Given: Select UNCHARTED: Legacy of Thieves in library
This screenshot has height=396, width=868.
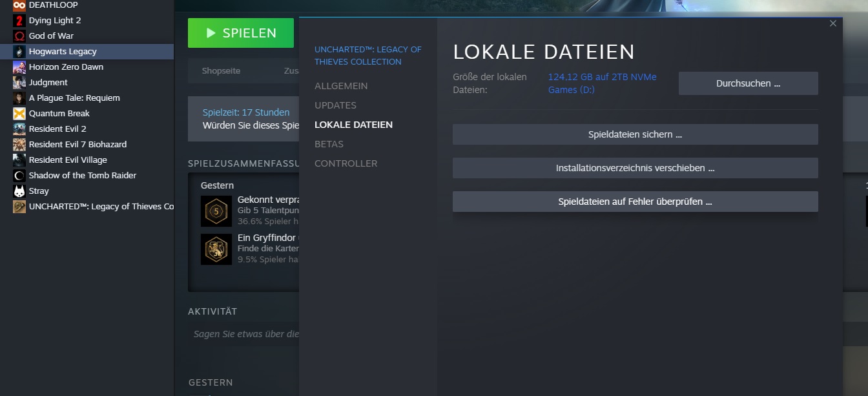Looking at the screenshot, I should click(x=87, y=206).
